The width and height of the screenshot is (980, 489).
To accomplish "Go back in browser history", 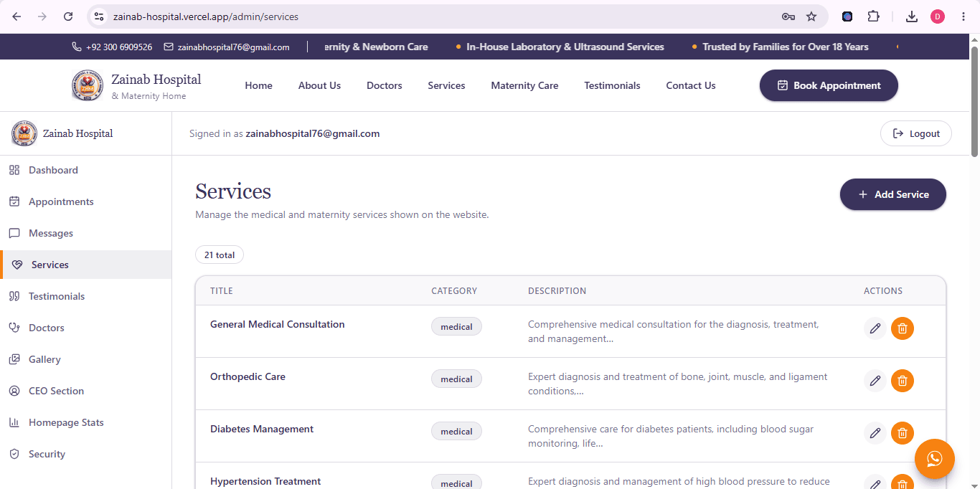I will (17, 16).
